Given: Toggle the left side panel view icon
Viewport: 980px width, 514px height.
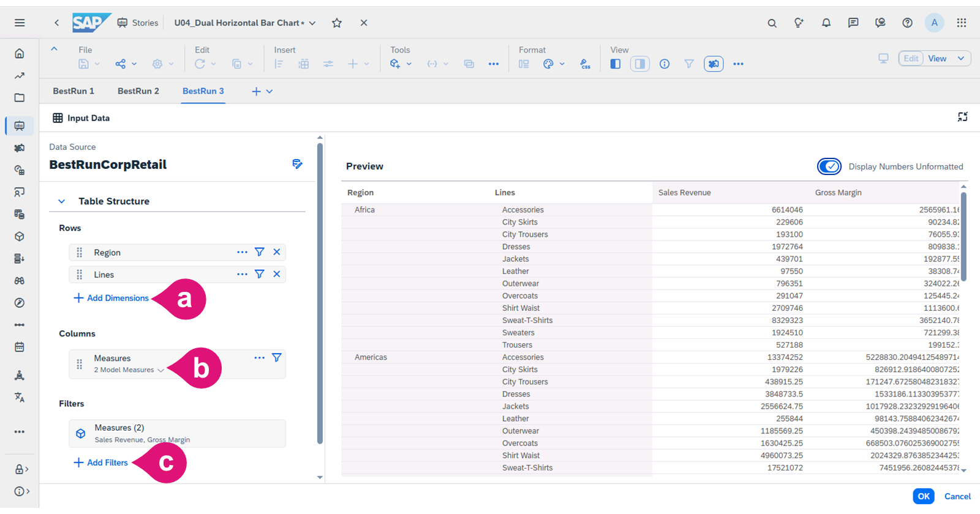Looking at the screenshot, I should pyautogui.click(x=616, y=64).
